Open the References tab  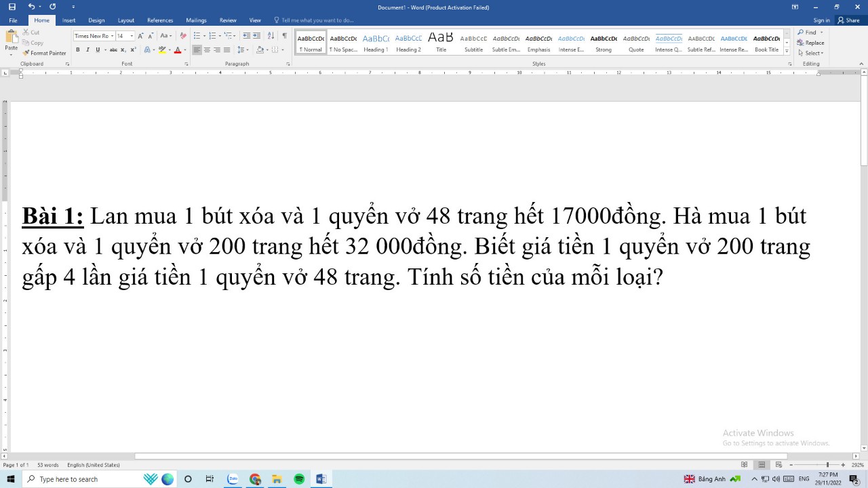pos(160,20)
